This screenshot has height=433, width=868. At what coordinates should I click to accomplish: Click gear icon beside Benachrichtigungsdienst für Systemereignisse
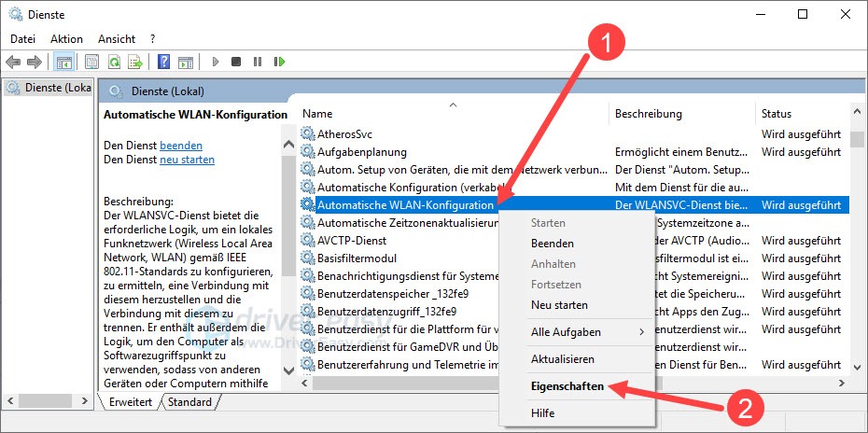click(x=307, y=275)
